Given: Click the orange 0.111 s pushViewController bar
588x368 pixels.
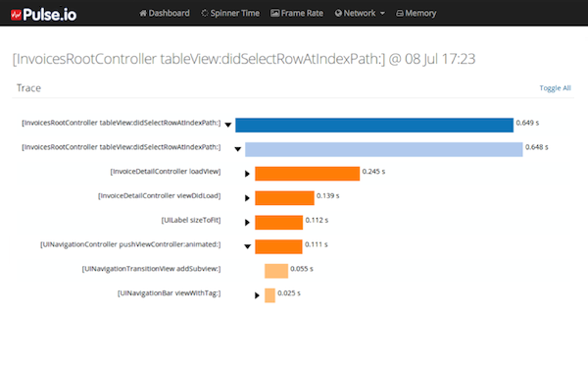Looking at the screenshot, I should 278,246.
